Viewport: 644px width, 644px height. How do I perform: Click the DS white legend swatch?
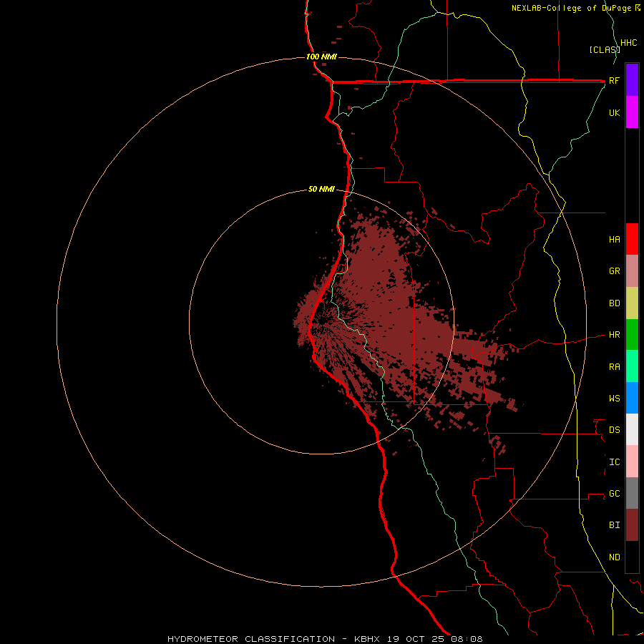pyautogui.click(x=632, y=429)
